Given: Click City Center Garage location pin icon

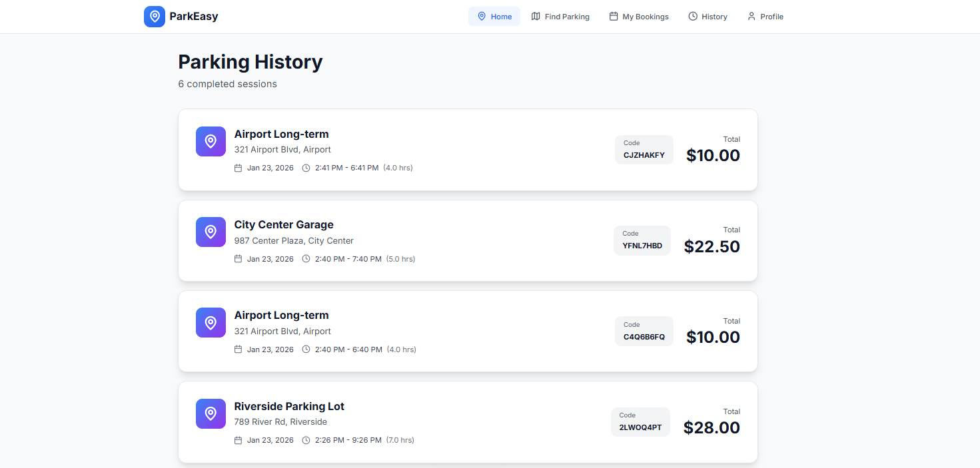Looking at the screenshot, I should coord(211,232).
